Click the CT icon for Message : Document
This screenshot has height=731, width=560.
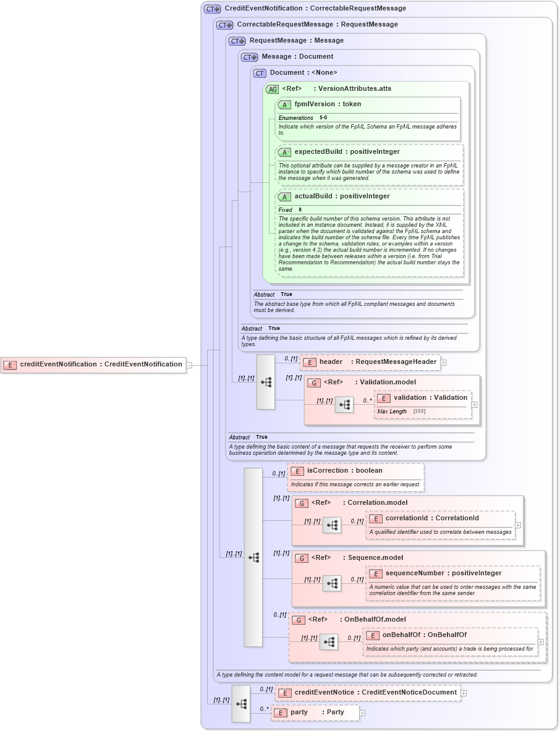[250, 57]
